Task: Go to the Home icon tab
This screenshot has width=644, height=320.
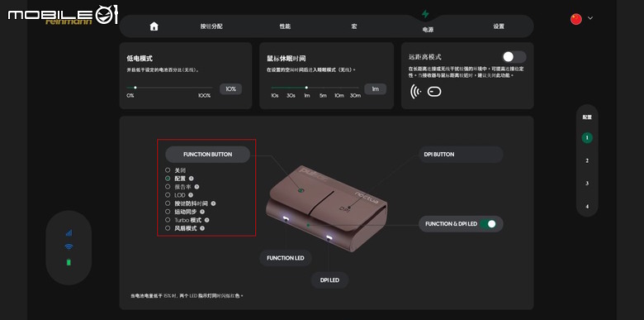Action: click(x=154, y=26)
